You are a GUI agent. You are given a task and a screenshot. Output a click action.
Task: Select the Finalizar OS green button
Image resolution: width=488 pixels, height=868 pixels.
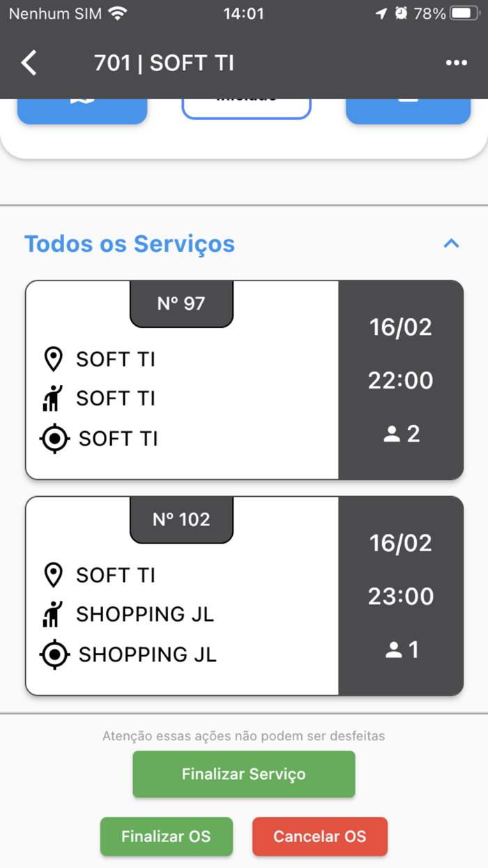(166, 837)
